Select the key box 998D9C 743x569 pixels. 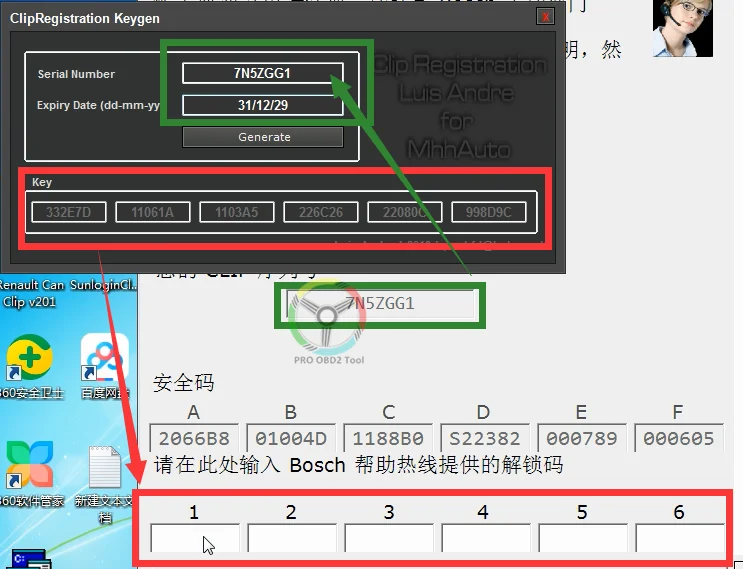(x=489, y=212)
